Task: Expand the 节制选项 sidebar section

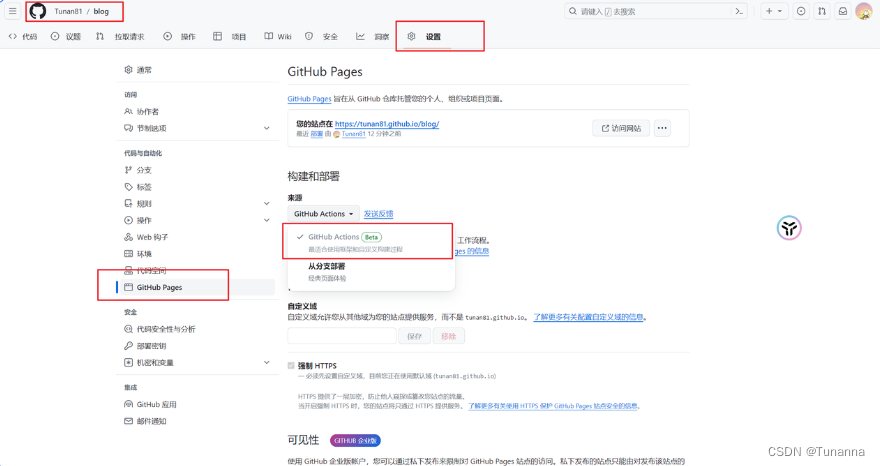Action: [x=196, y=128]
